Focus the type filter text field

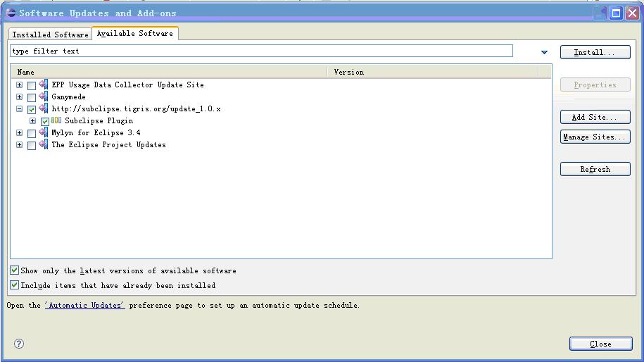pyautogui.click(x=261, y=51)
